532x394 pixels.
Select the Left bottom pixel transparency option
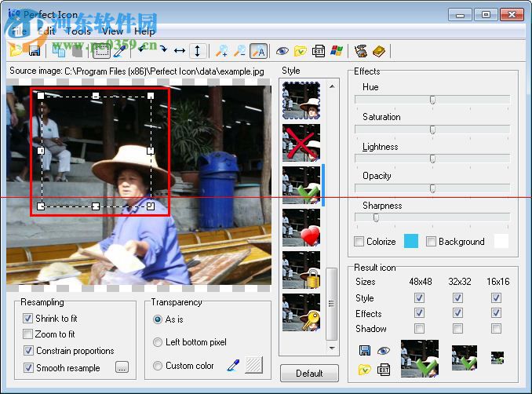[x=158, y=342]
